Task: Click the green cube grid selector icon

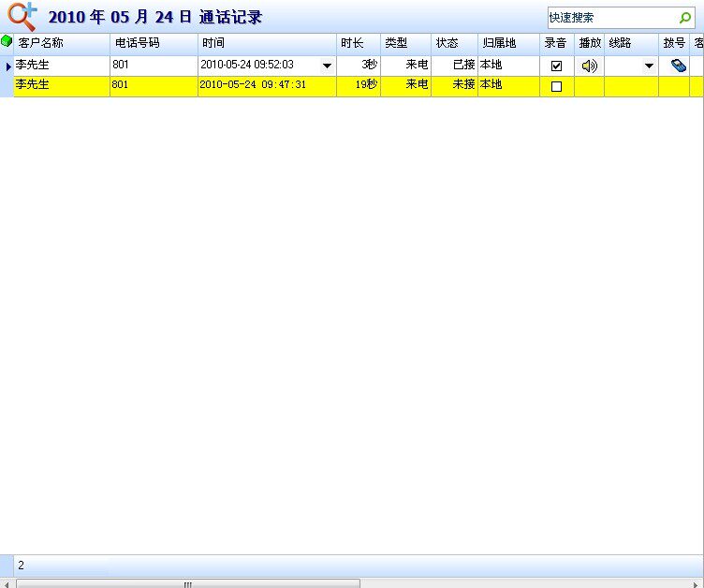Action: coord(7,41)
